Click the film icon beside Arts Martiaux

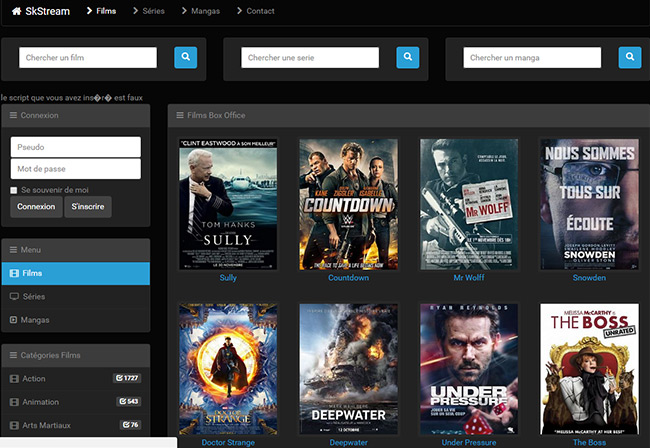[x=14, y=425]
